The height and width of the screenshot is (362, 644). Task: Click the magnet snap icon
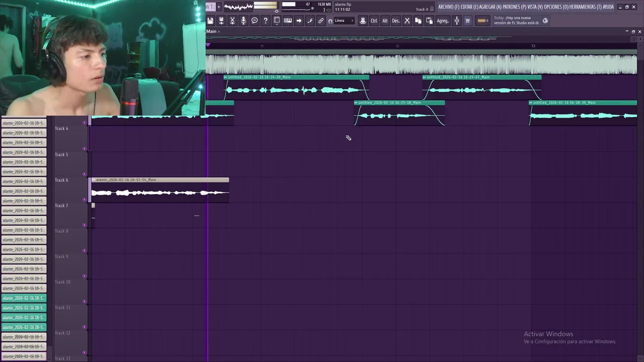331,21
